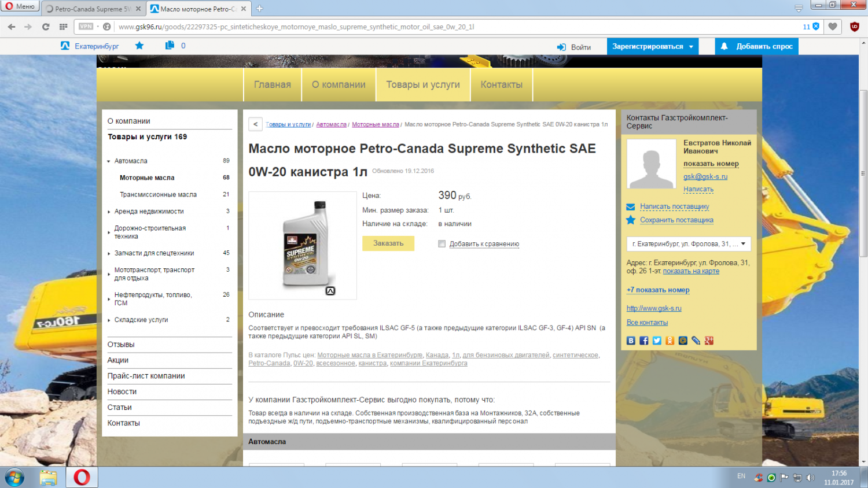The height and width of the screenshot is (488, 868).
Task: Open Opera speed dial grid icon
Action: [x=64, y=27]
